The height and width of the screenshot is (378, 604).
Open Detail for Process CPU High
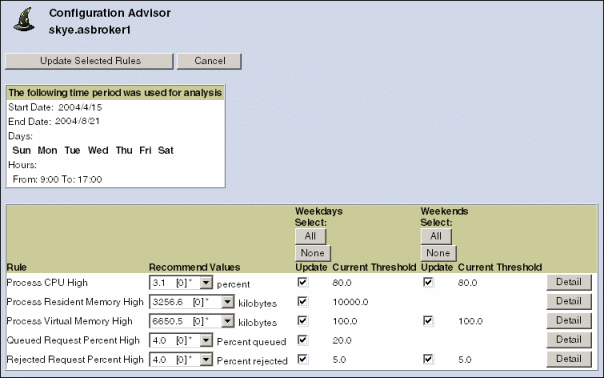click(569, 282)
